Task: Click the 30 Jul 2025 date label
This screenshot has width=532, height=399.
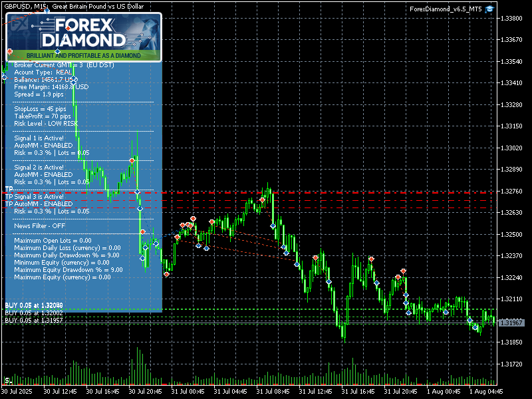Action: pyautogui.click(x=17, y=392)
